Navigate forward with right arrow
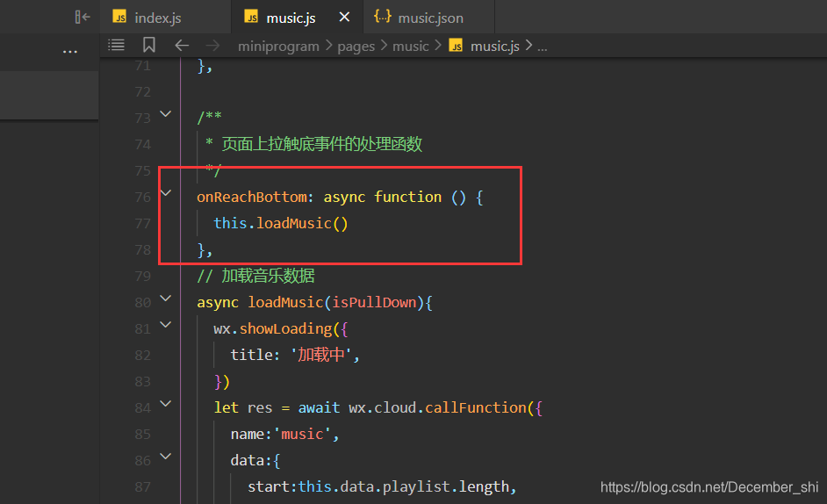 click(212, 46)
